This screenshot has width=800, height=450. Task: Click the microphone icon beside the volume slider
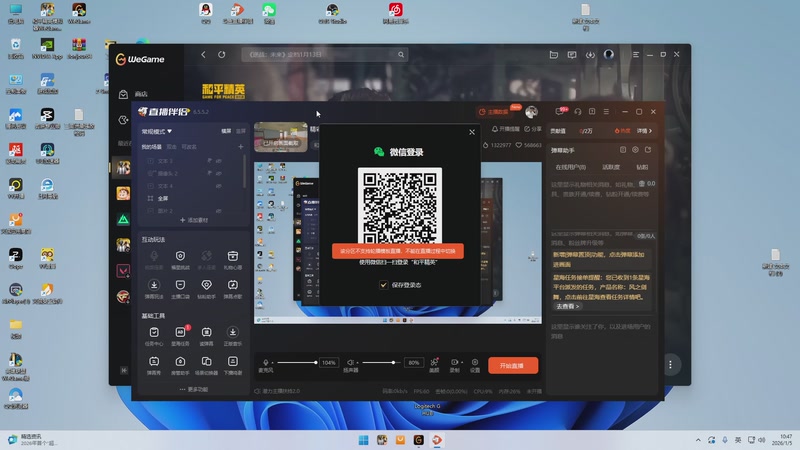tap(266, 363)
